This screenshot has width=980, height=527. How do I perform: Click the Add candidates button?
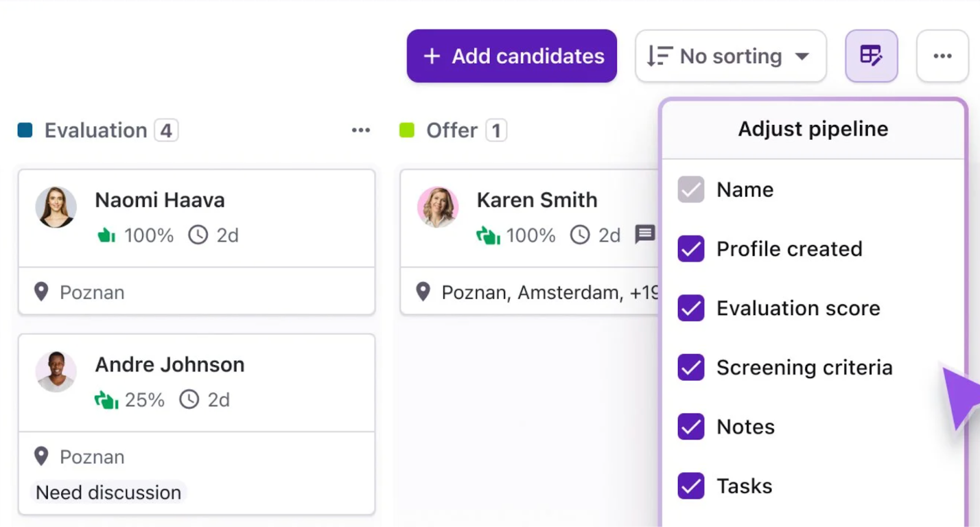(511, 56)
